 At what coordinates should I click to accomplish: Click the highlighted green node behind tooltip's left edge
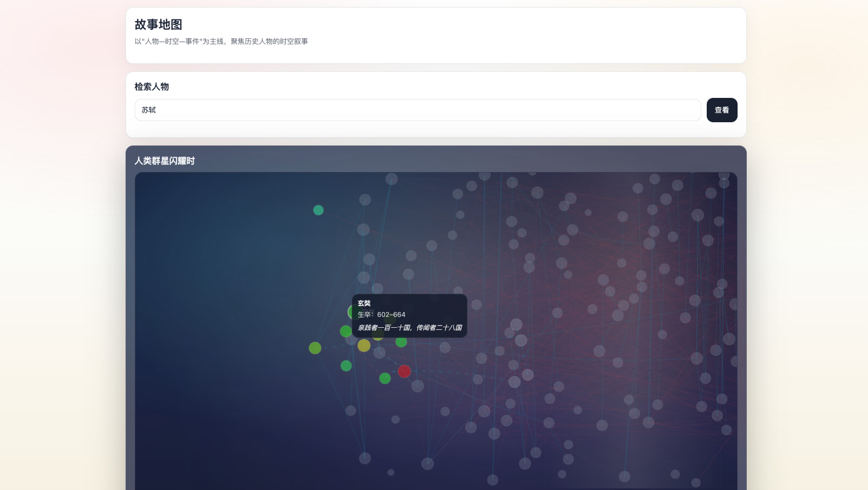tap(351, 312)
